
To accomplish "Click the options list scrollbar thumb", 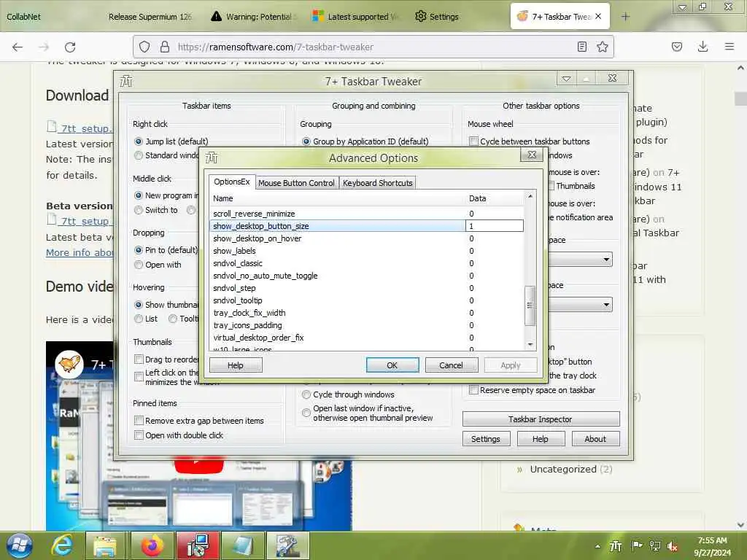I will [530, 306].
